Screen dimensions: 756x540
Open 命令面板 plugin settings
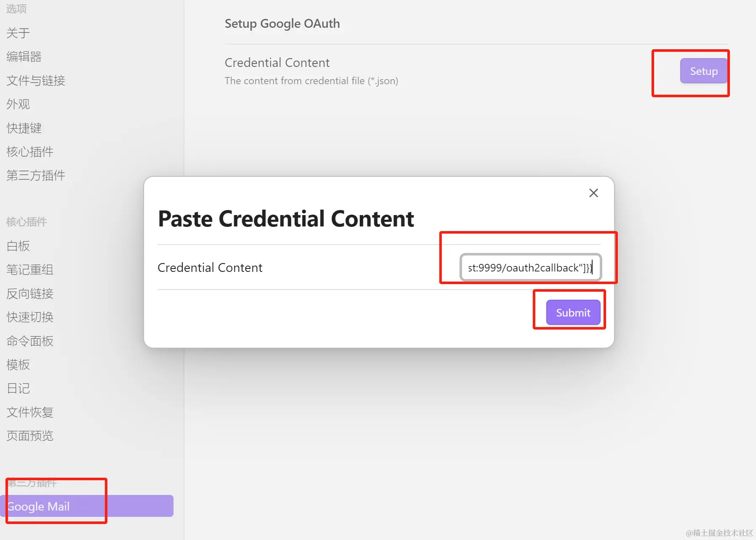[30, 341]
